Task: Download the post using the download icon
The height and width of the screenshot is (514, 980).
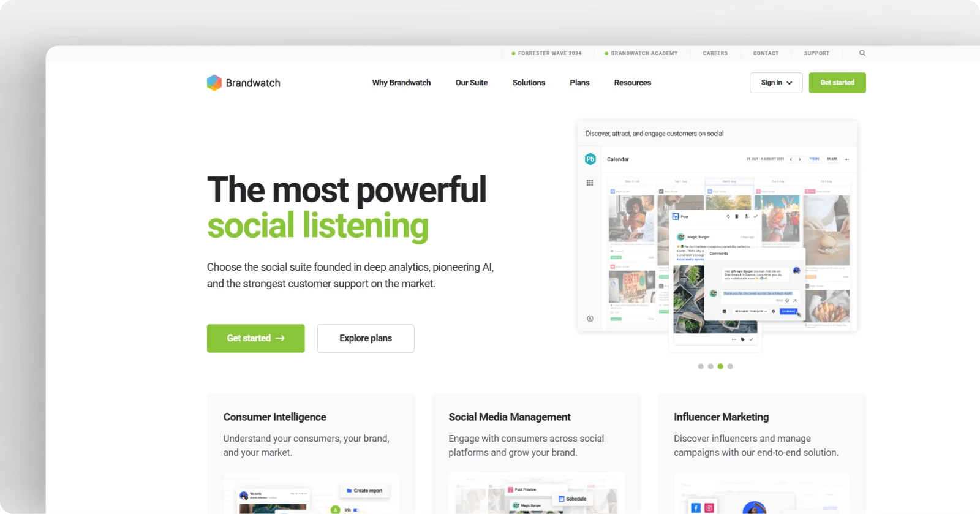Action: (x=747, y=216)
